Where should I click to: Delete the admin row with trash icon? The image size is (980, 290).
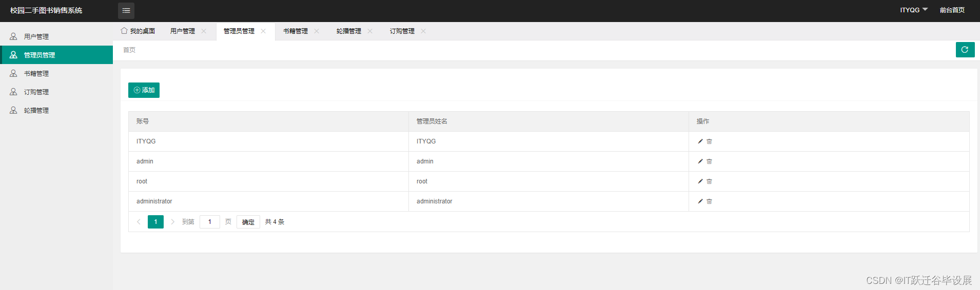(x=709, y=161)
